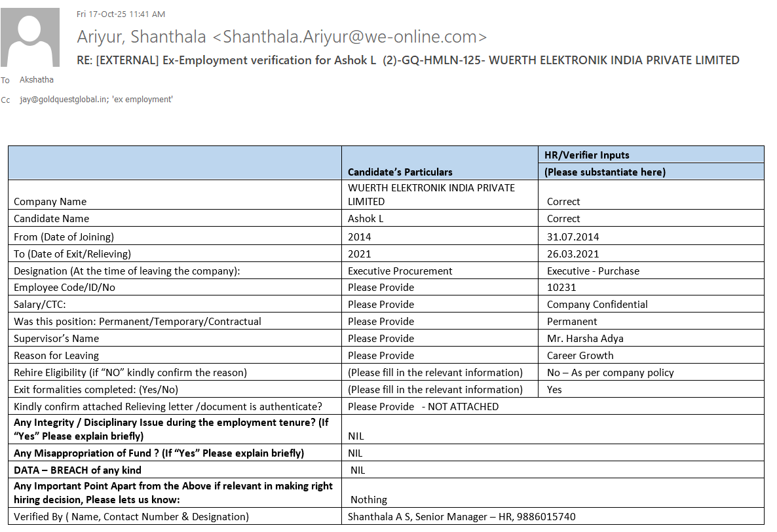
Task: Select the From (Date of Joining) label
Action: click(x=64, y=237)
